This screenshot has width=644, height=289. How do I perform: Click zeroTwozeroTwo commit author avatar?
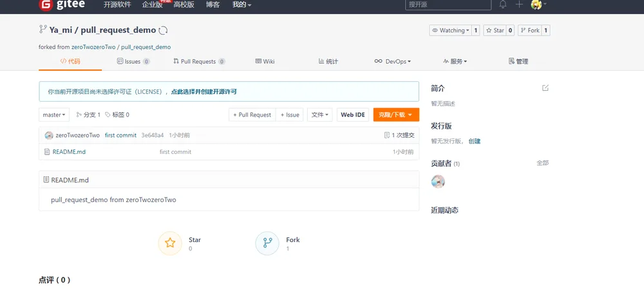click(x=49, y=135)
